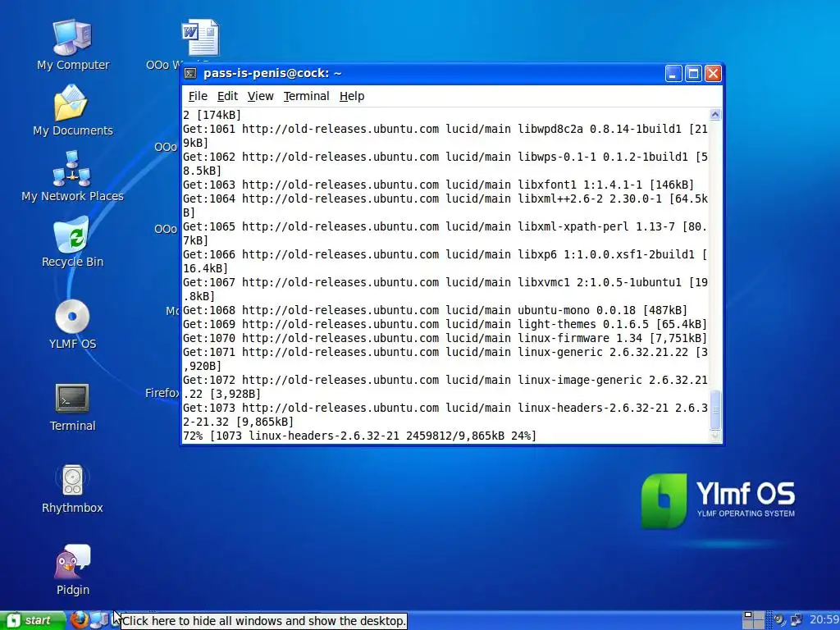Click the line 'Get:1071' linux-generic

coord(445,359)
